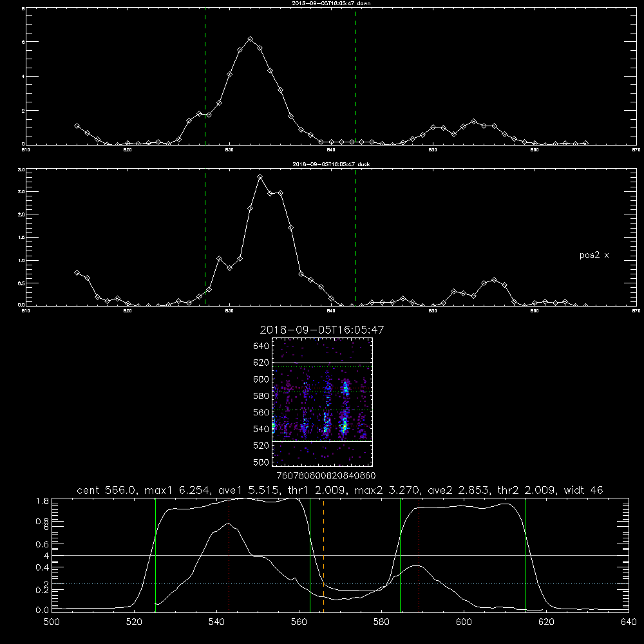
Task: Click the spectral image y-axis label 500
Action: pos(261,462)
